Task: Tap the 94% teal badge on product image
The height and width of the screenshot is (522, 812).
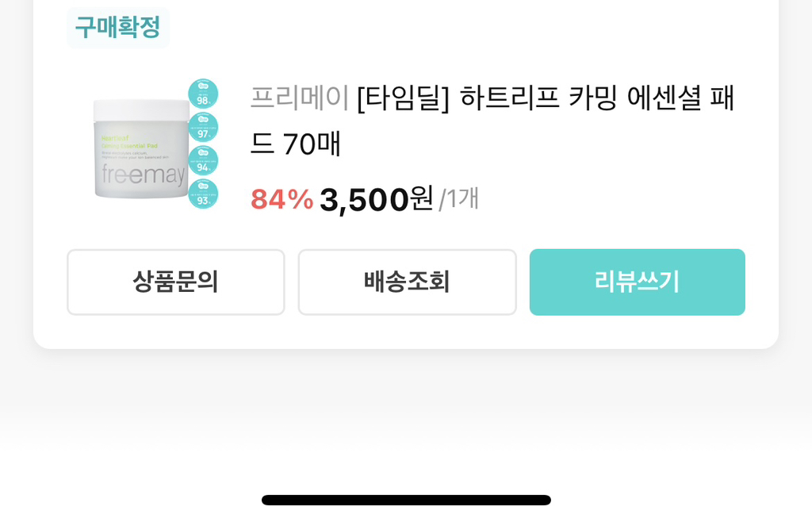Action: (203, 161)
